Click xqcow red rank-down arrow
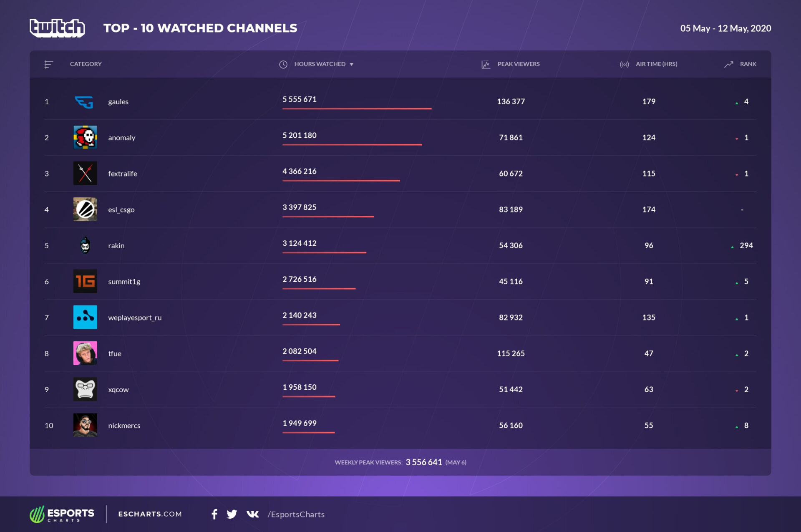The image size is (801, 532). pyautogui.click(x=737, y=391)
